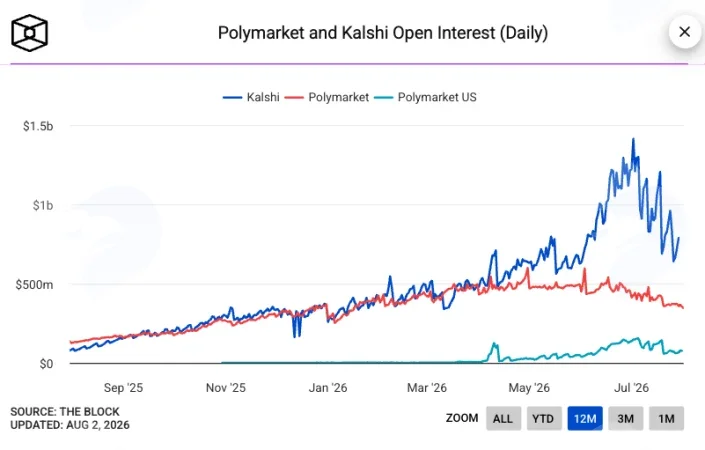Click the "$1.5b" y-axis label

pyautogui.click(x=38, y=126)
